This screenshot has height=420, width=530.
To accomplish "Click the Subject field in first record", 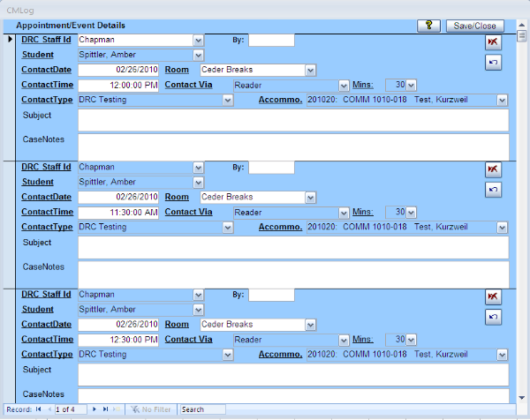I will (x=293, y=119).
